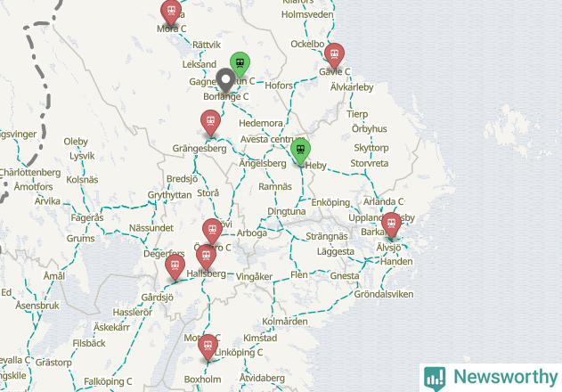562x392 pixels.
Task: Click the Örbyhus station label
Action: click(369, 129)
